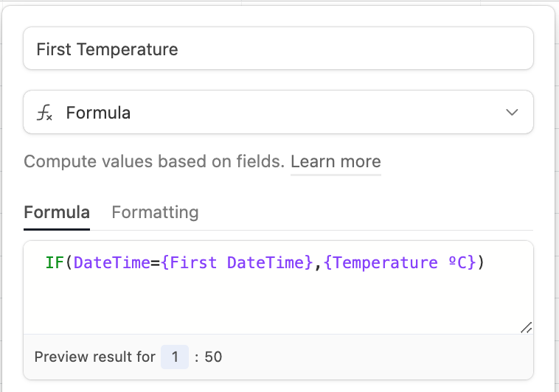The width and height of the screenshot is (559, 392).
Task: Switch to the Formatting tab
Action: [155, 212]
